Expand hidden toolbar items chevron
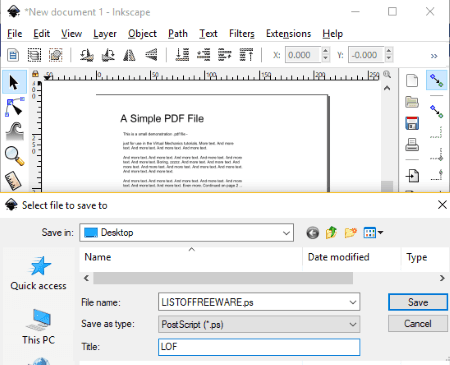The image size is (450, 365). tap(434, 56)
